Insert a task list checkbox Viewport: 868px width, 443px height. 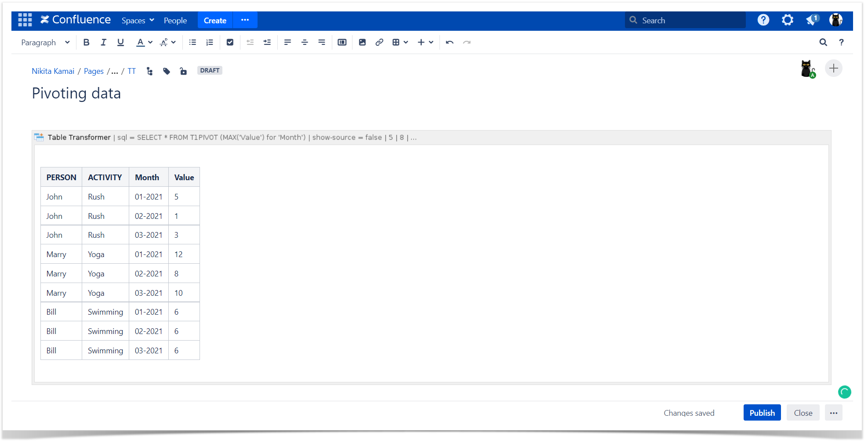point(230,43)
